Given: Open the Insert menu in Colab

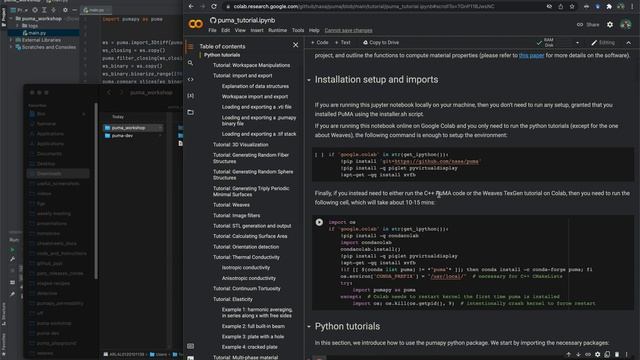Looking at the screenshot, I should point(257,30).
